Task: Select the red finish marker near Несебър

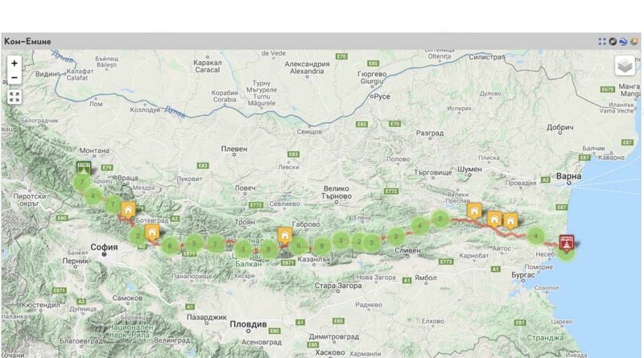Action: [x=567, y=243]
